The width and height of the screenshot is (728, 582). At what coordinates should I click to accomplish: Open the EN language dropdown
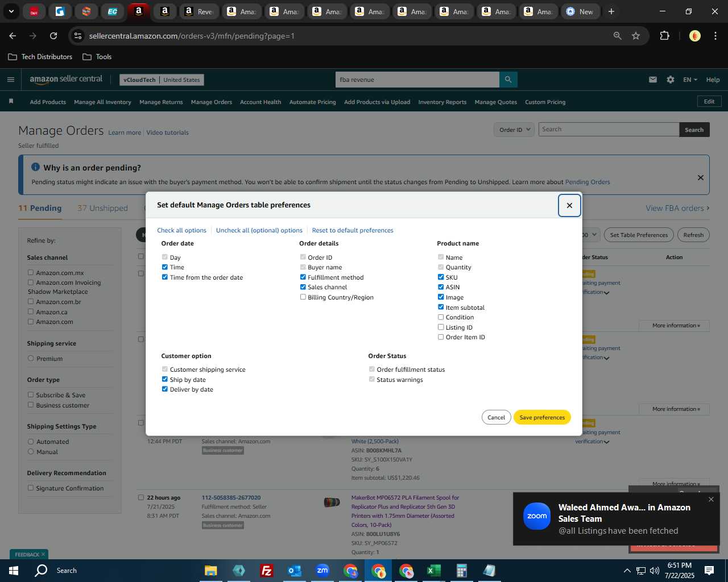[690, 80]
